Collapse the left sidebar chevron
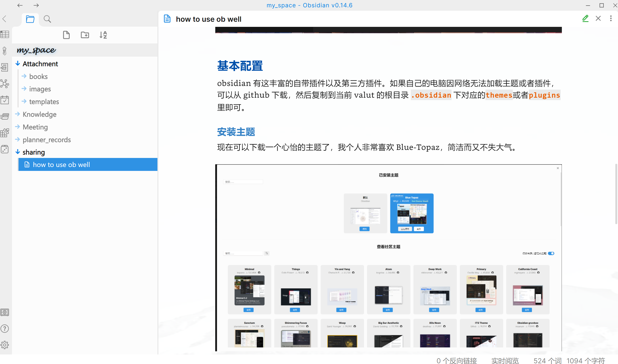This screenshot has height=364, width=618. [x=4, y=19]
